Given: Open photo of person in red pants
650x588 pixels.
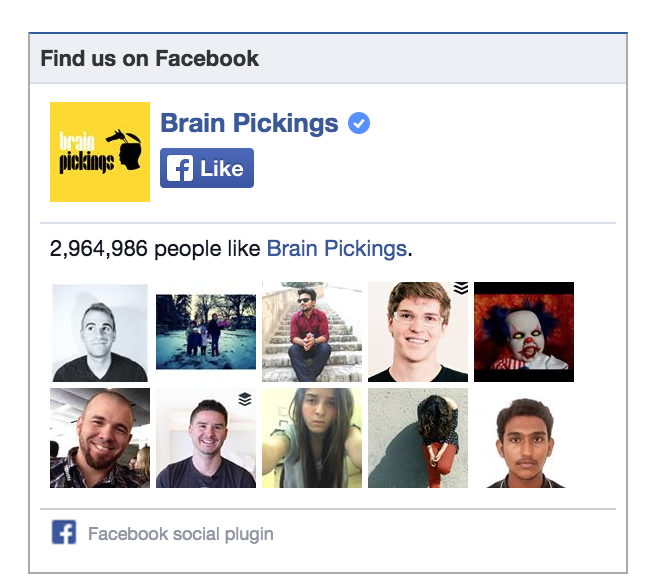Looking at the screenshot, I should (418, 438).
